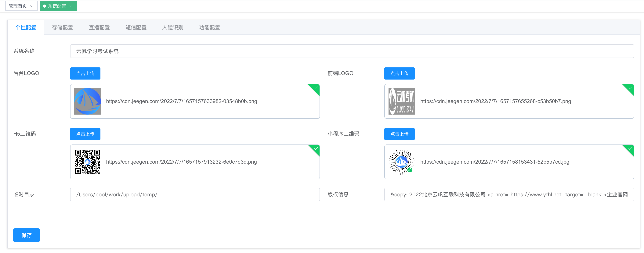
Task: Select the 系统配置 page tab
Action: pyautogui.click(x=58, y=6)
